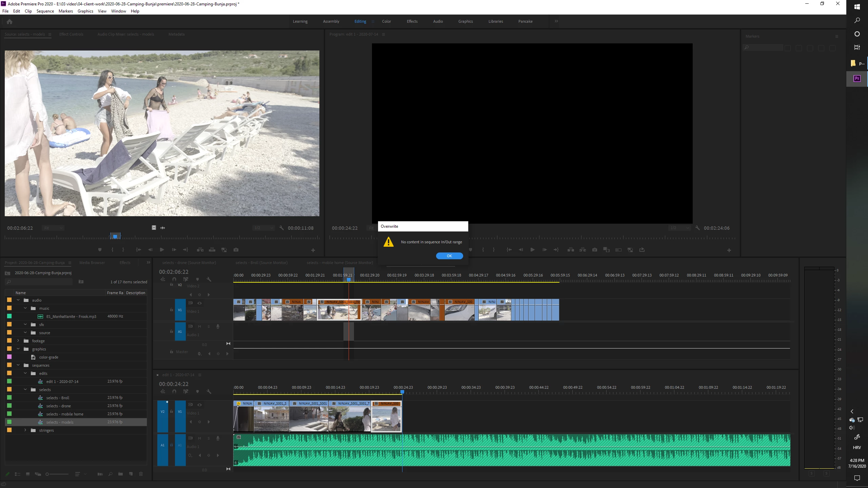Click the Source monitor settings wrench icon
The image size is (868, 488).
click(x=281, y=228)
